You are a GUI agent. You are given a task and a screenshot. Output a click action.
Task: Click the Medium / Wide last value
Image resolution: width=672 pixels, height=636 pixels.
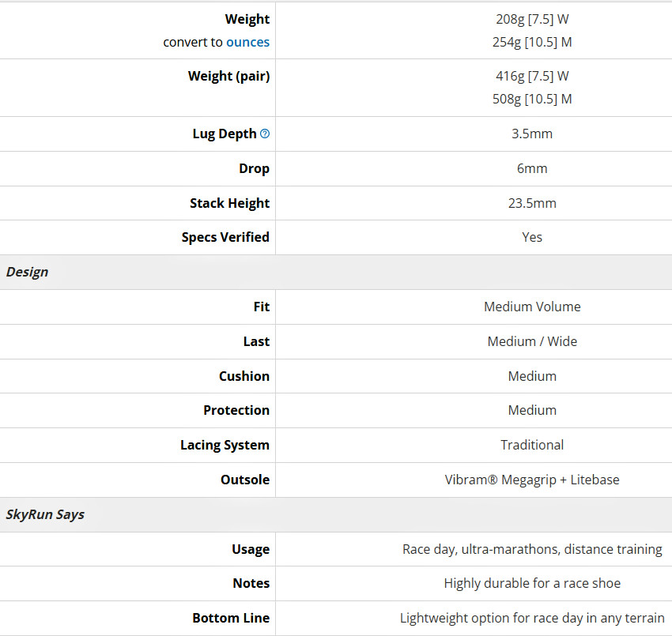click(532, 341)
